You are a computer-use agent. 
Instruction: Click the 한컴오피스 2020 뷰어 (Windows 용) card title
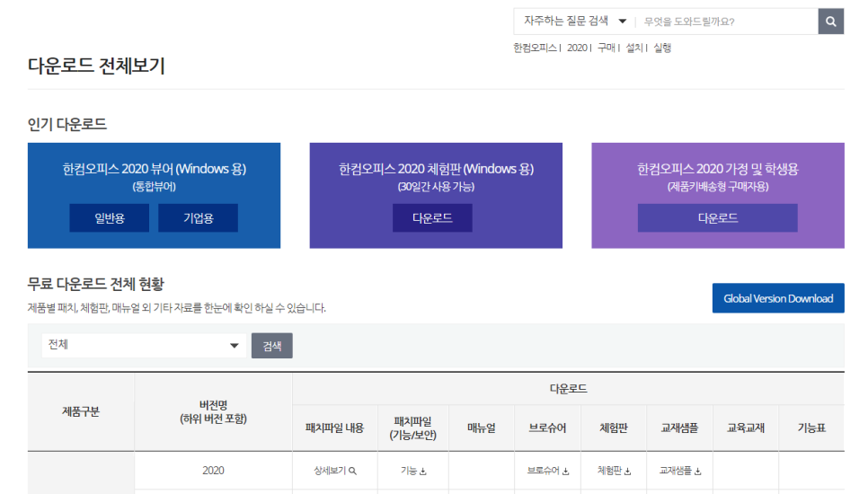point(154,169)
